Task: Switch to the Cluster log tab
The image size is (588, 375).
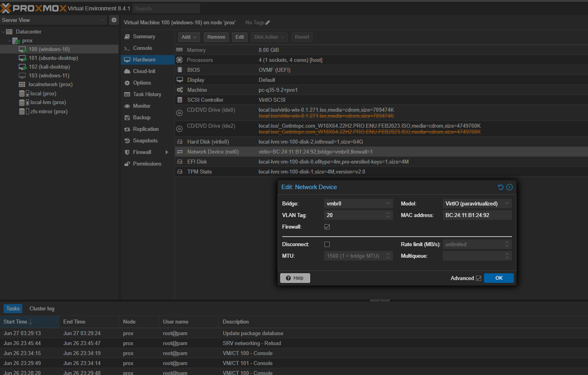Action: [41, 308]
